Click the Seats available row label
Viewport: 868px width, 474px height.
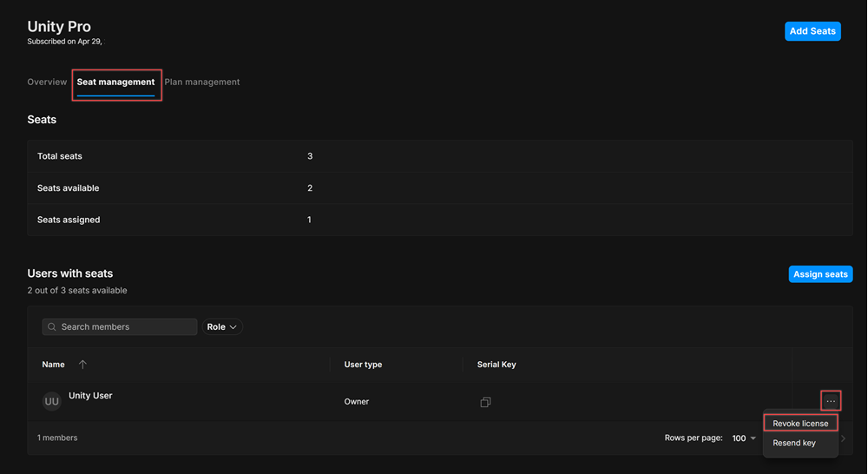click(x=68, y=188)
